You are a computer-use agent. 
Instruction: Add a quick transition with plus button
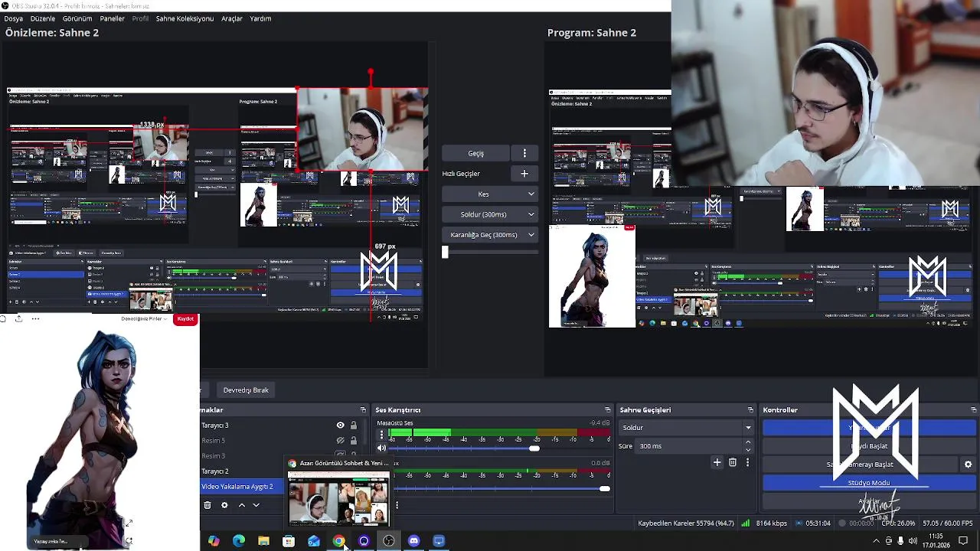click(x=524, y=174)
